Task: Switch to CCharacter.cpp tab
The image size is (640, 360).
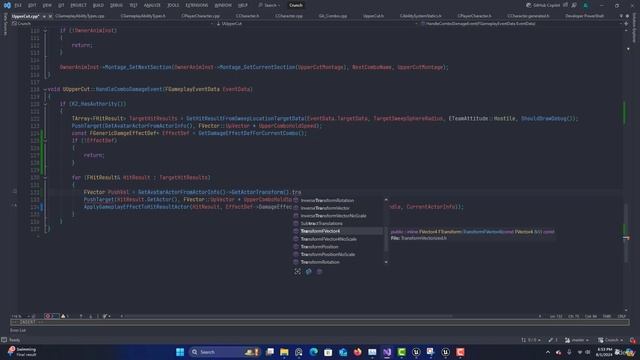Action: (289, 16)
